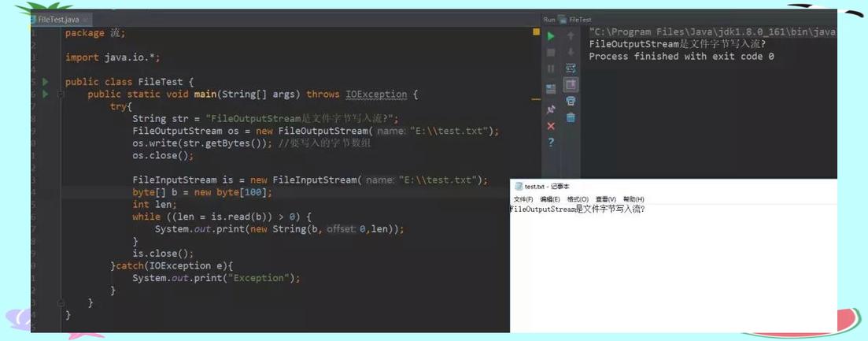868x341 pixels.
Task: Print the console output with printer icon
Action: point(571,101)
